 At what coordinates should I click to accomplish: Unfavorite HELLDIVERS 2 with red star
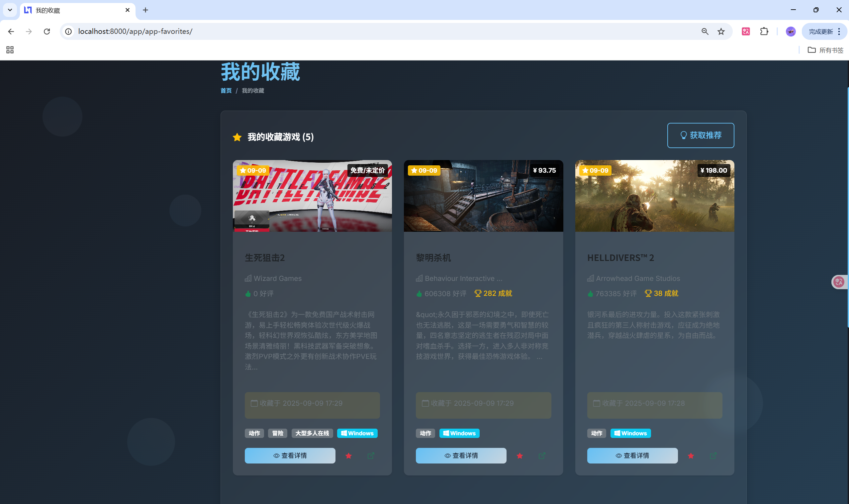pos(691,456)
